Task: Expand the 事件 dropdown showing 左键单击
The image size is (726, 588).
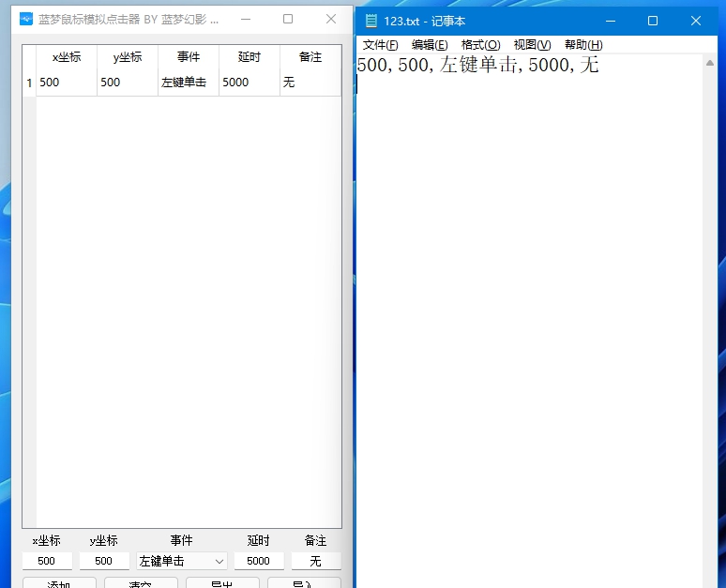Action: (182, 561)
